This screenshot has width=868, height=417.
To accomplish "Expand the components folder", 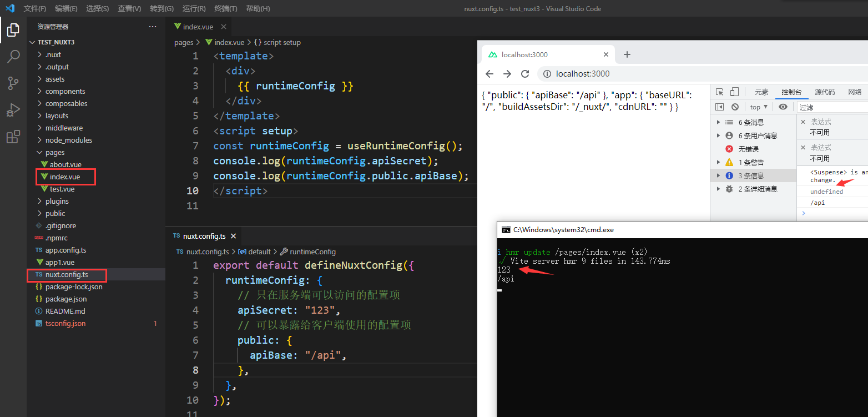I will [x=96, y=91].
